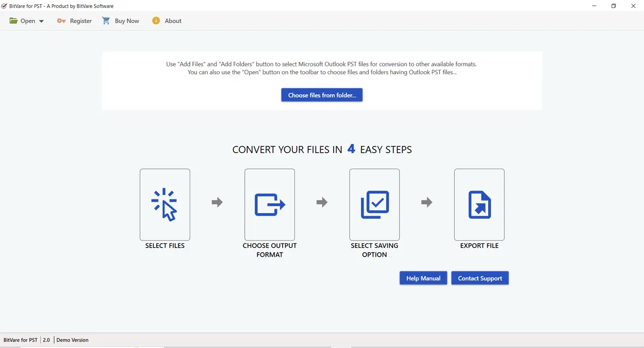
Task: Click the Demo Version status bar label
Action: pyautogui.click(x=72, y=340)
